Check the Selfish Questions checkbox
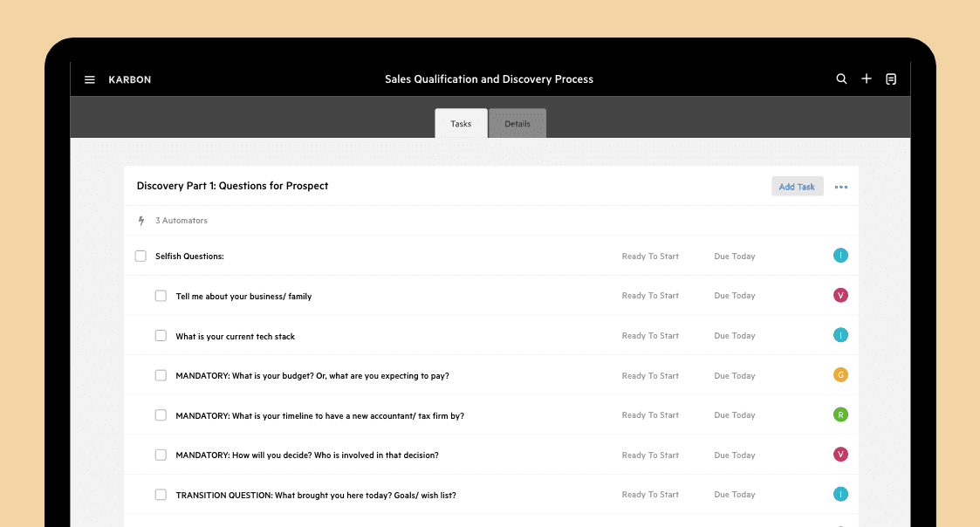The width and height of the screenshot is (980, 527). [140, 257]
